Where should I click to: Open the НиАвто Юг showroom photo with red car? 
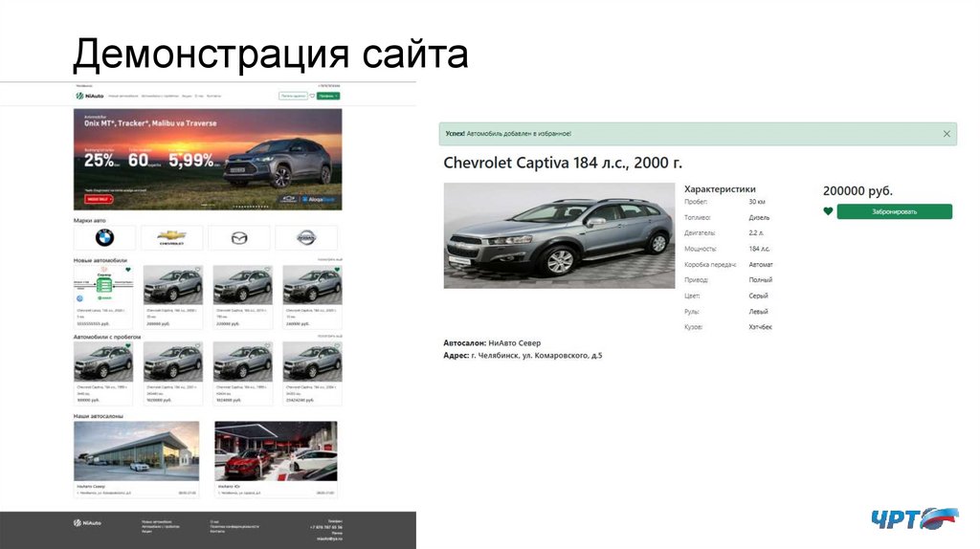click(276, 450)
